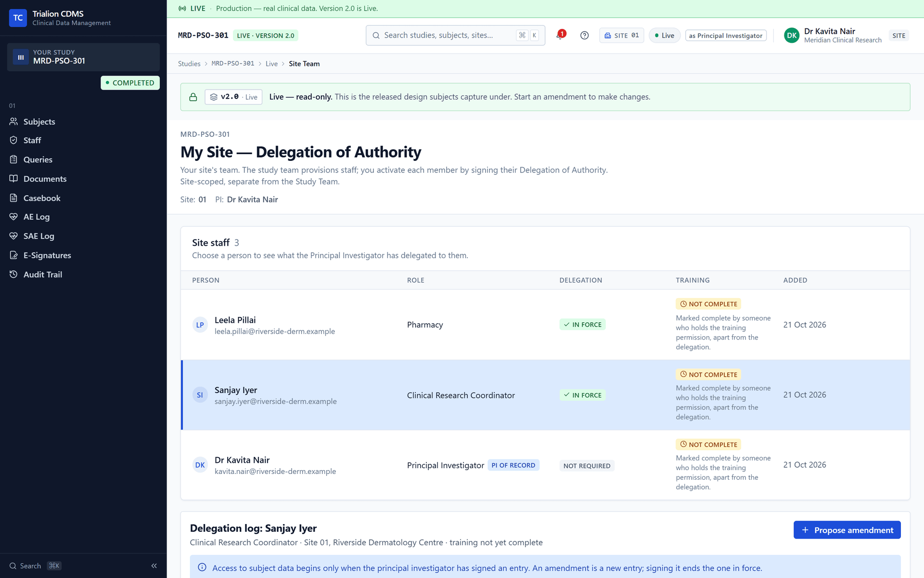Image resolution: width=924 pixels, height=578 pixels.
Task: Click the LIVE broadcast icon in top banner
Action: [182, 8]
